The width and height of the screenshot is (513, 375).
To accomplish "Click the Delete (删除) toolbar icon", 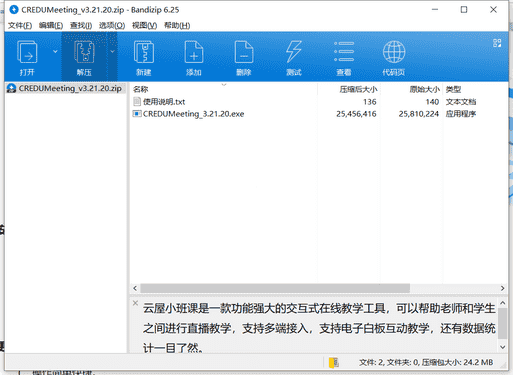I will [244, 52].
